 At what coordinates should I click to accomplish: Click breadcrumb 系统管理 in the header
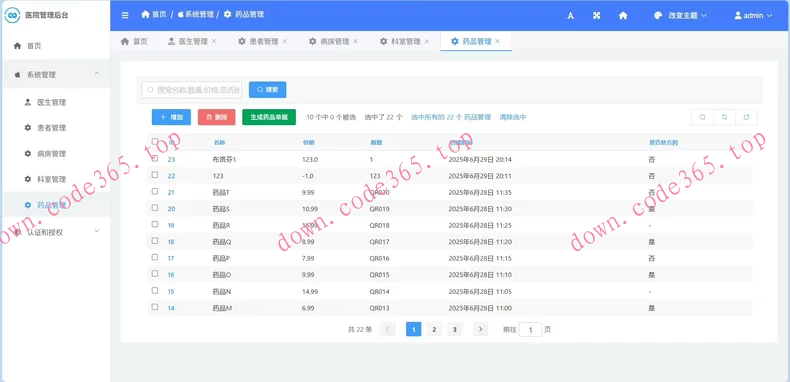coord(195,15)
